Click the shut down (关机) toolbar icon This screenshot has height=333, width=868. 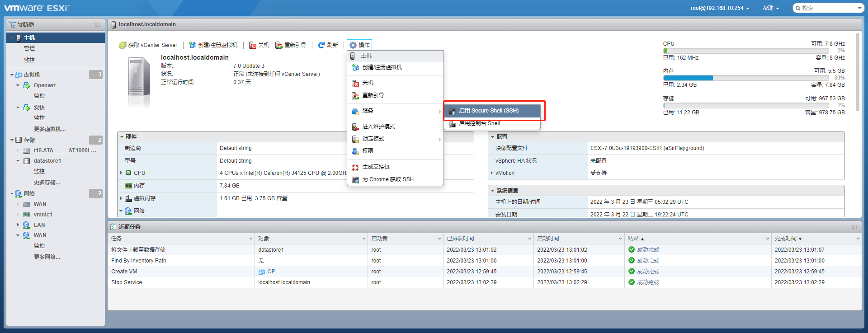point(253,45)
